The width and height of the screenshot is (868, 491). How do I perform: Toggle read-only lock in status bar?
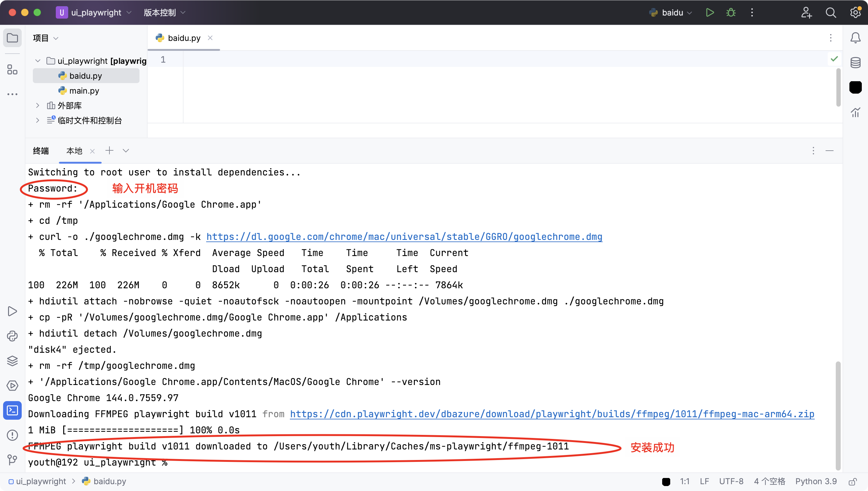[x=853, y=482]
